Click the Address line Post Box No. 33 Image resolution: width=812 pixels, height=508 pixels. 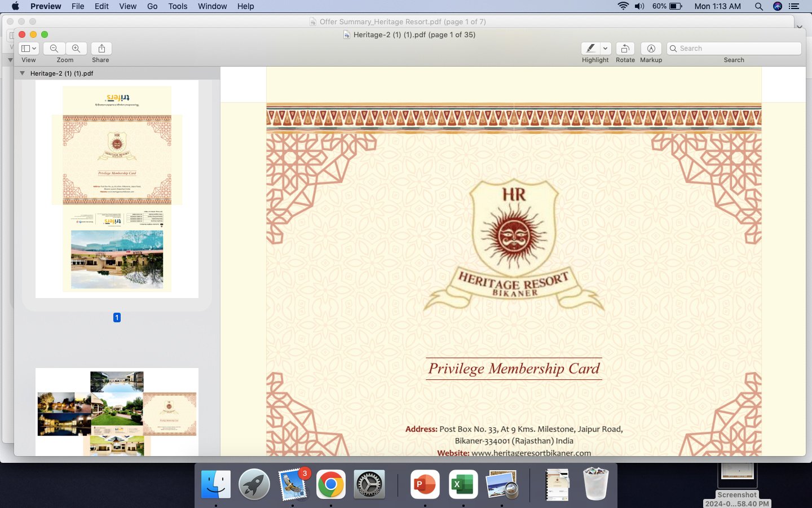click(x=514, y=429)
